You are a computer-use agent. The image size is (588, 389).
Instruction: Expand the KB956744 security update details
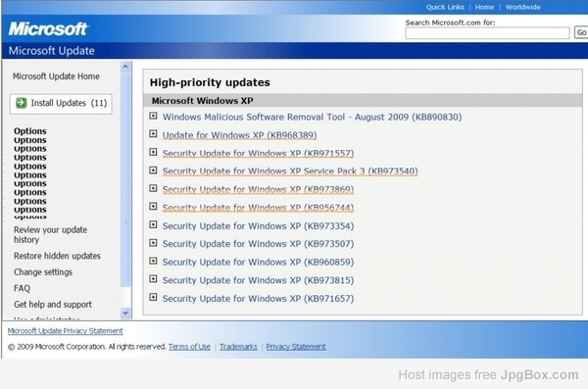coord(153,207)
